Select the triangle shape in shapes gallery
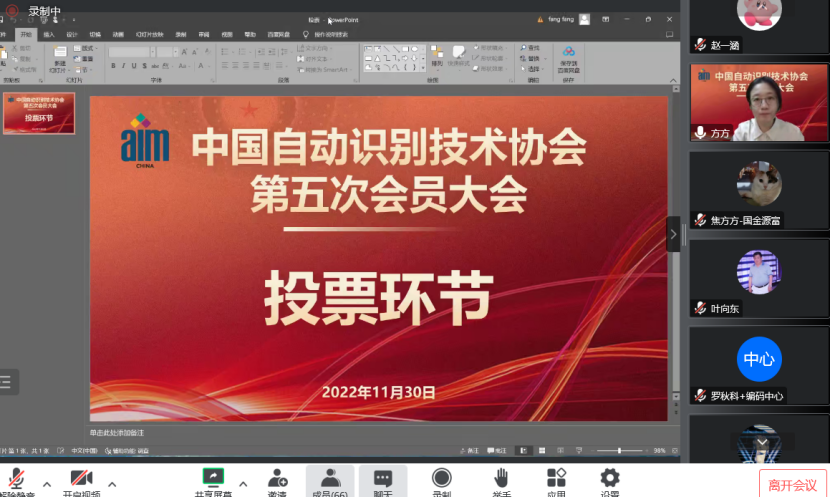The width and height of the screenshot is (831, 498). pyautogui.click(x=377, y=58)
